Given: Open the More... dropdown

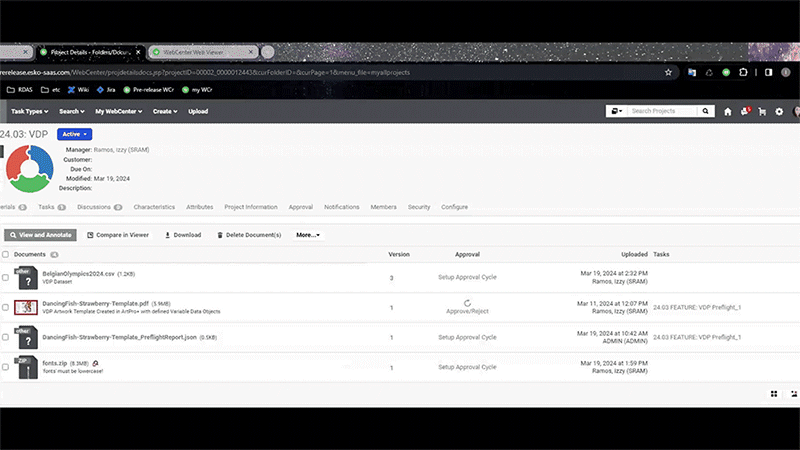Looking at the screenshot, I should [x=307, y=235].
